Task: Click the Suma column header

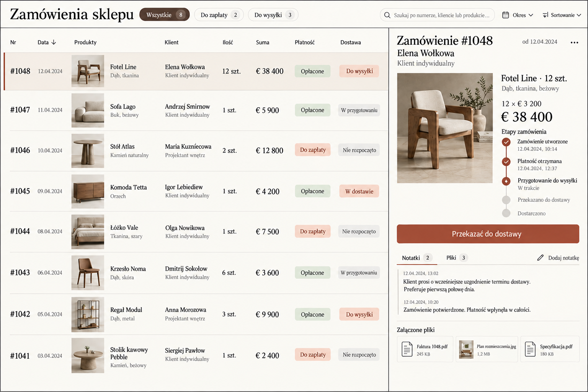Action: pyautogui.click(x=263, y=42)
